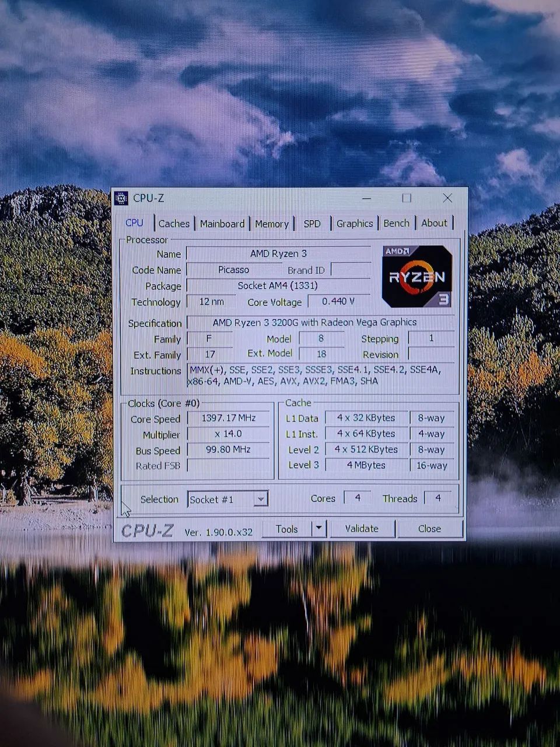Click the Stepping value 1
The width and height of the screenshot is (560, 747).
(431, 338)
